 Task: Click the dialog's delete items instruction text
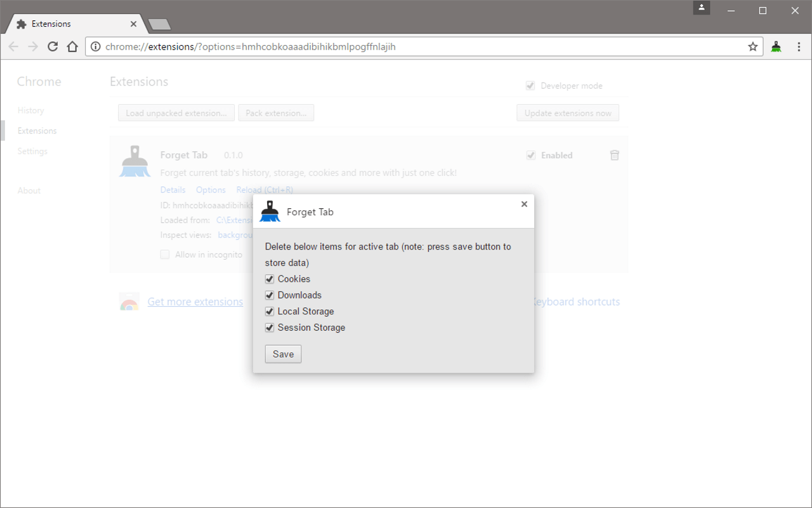pyautogui.click(x=388, y=255)
